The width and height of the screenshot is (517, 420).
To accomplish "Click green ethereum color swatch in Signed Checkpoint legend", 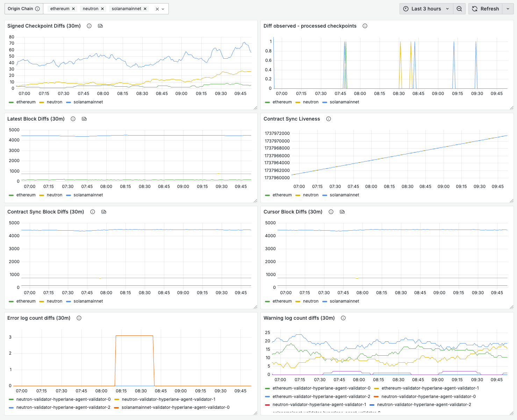I will point(11,102).
